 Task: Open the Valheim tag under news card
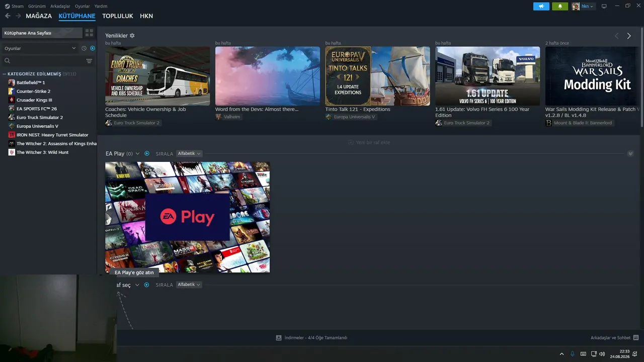pyautogui.click(x=228, y=117)
